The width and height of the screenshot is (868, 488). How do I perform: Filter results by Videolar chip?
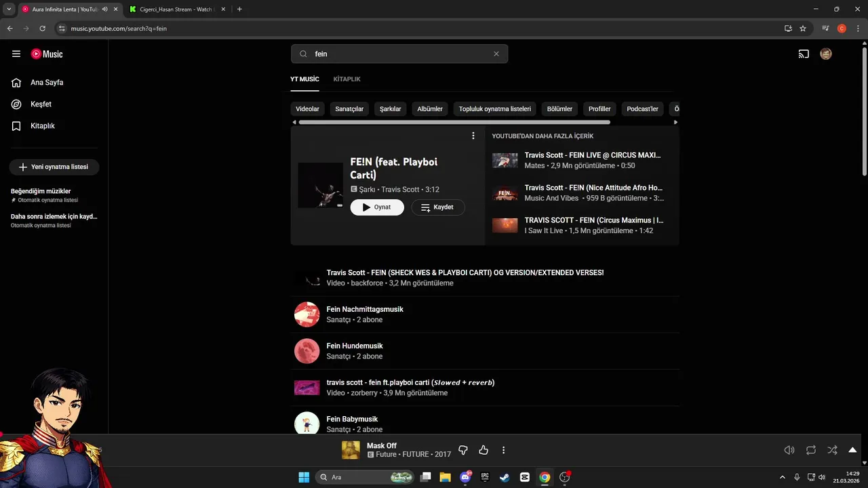tap(307, 109)
